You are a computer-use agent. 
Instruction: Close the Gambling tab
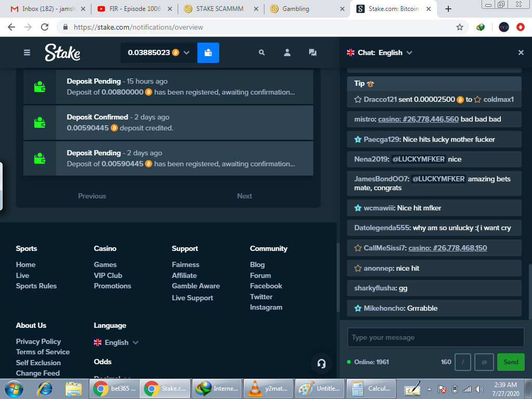point(342,9)
